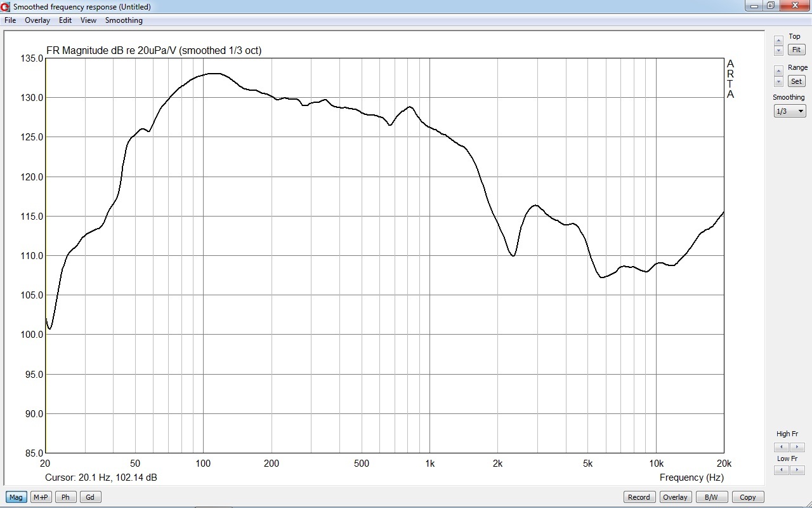Increase the Range with the up arrow
Viewport: 812px width, 508px height.
click(x=779, y=72)
